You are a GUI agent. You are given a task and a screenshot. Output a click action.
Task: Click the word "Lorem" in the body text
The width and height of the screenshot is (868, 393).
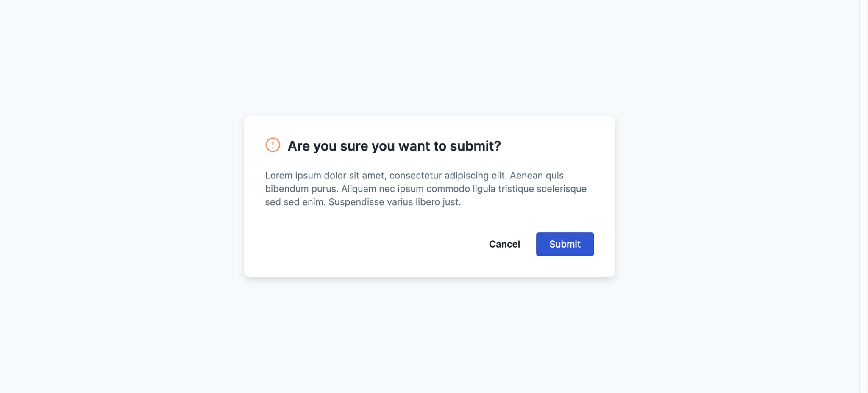278,176
